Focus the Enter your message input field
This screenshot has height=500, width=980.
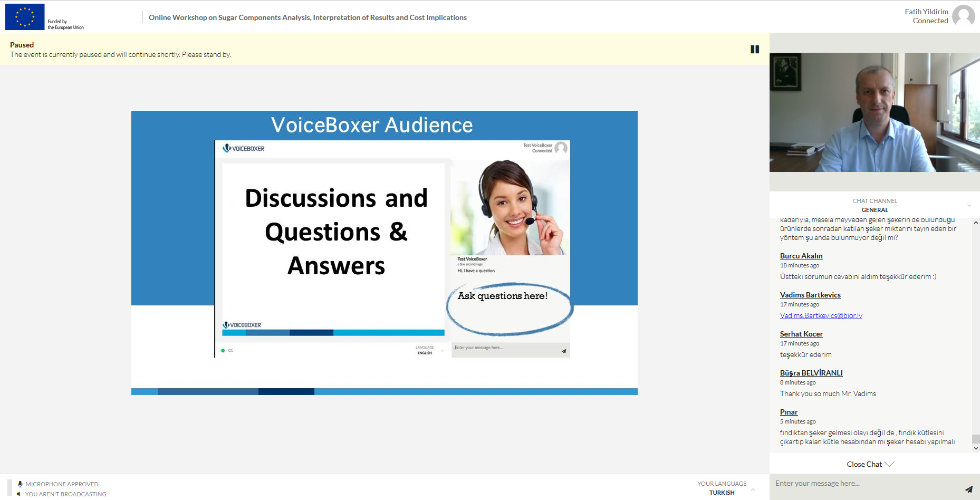click(865, 484)
